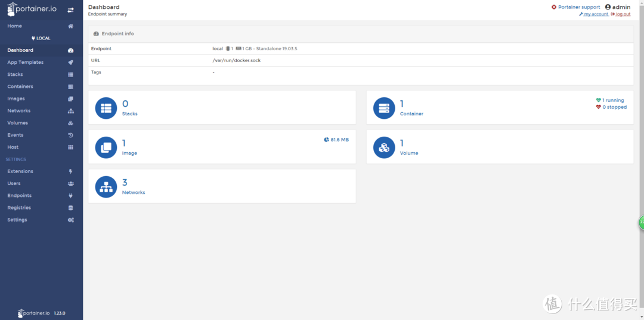644x320 pixels.
Task: Click the Registries database icon
Action: pos(70,208)
